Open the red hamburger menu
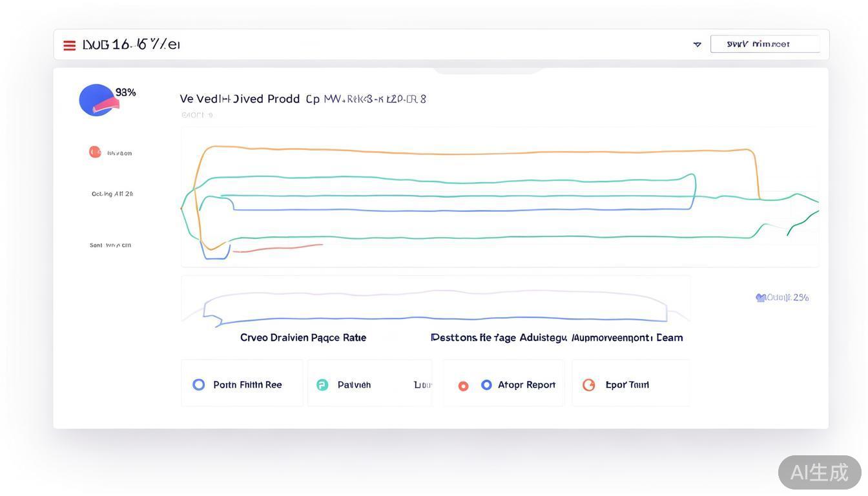 pyautogui.click(x=69, y=45)
